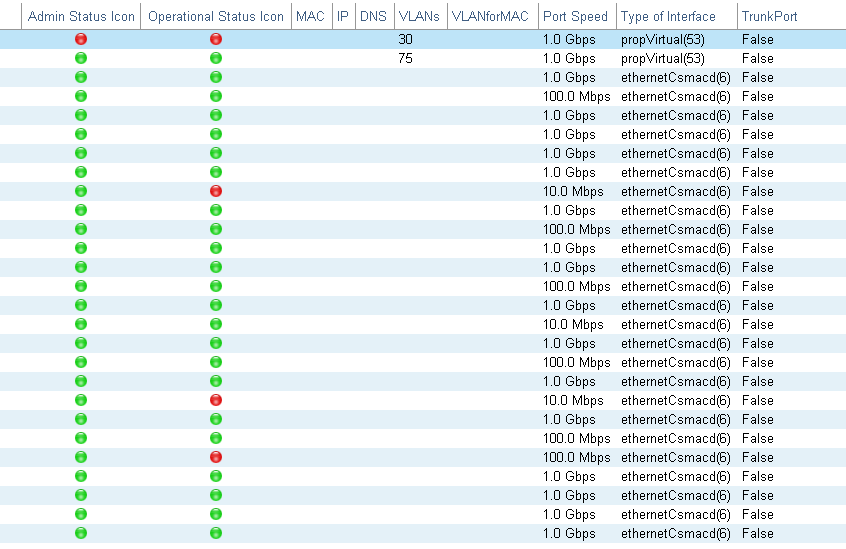The height and width of the screenshot is (549, 846).
Task: Click 10.0 Mbps in row with green operational status
Action: pos(573,325)
